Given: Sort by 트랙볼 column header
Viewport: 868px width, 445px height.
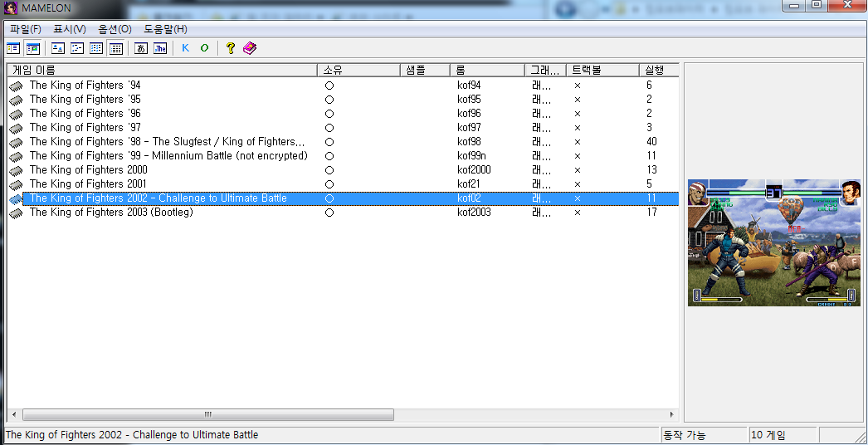Looking at the screenshot, I should point(602,71).
